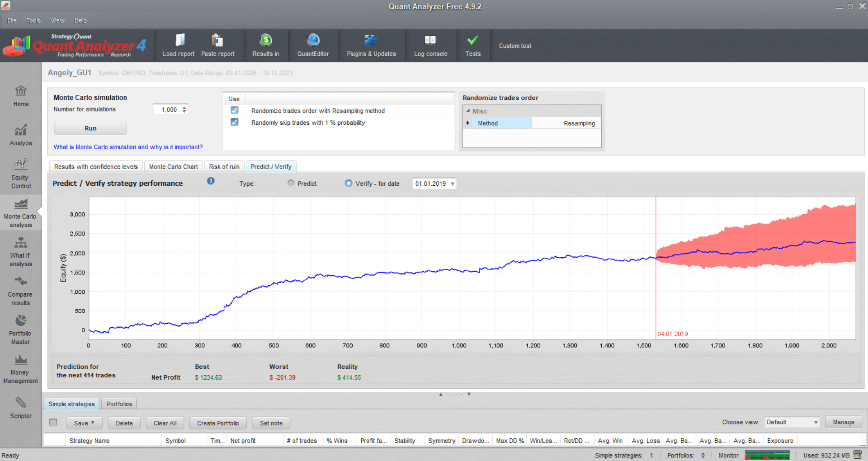Open the Tools menu
This screenshot has height=461, width=868.
(x=33, y=20)
